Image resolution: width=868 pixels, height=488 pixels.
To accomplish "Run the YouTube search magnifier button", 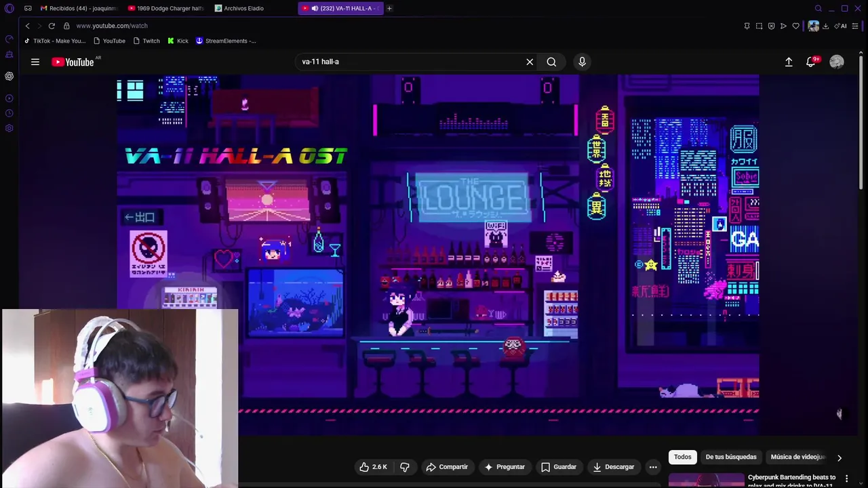I will tap(552, 62).
